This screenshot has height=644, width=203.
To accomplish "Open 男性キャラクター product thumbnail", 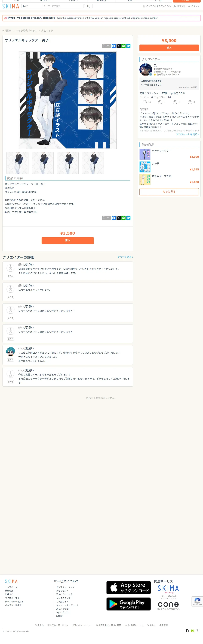I will [x=145, y=154].
